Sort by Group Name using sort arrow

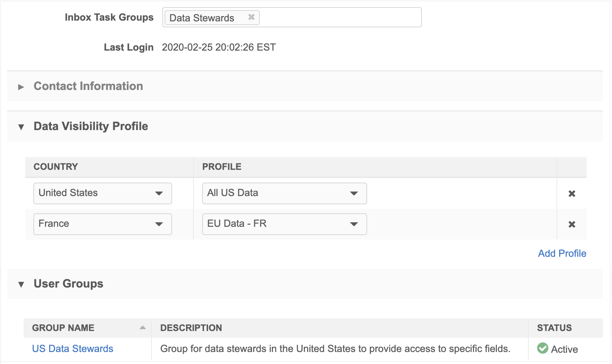tap(142, 328)
